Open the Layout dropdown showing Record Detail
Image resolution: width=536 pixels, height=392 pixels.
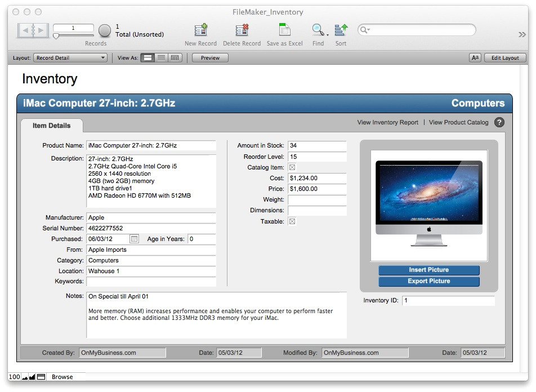pyautogui.click(x=70, y=57)
